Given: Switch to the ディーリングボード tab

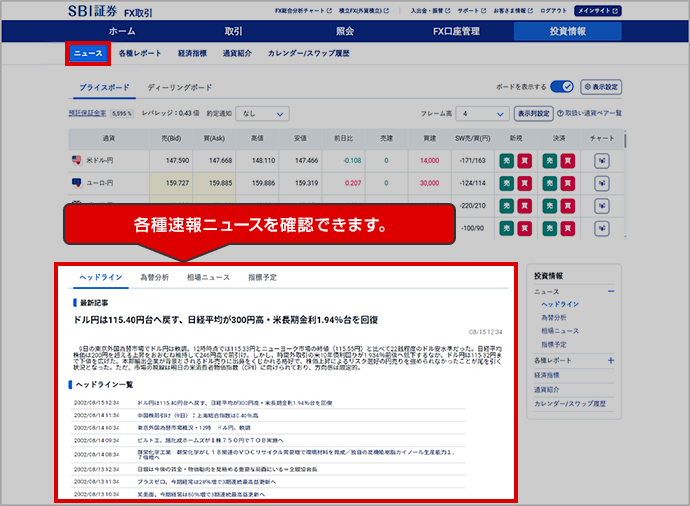Looking at the screenshot, I should [x=180, y=87].
